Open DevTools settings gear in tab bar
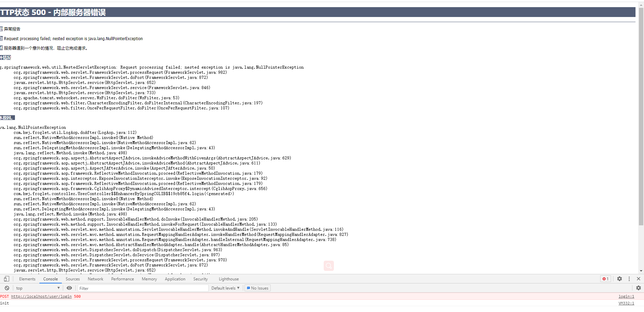 [620, 279]
